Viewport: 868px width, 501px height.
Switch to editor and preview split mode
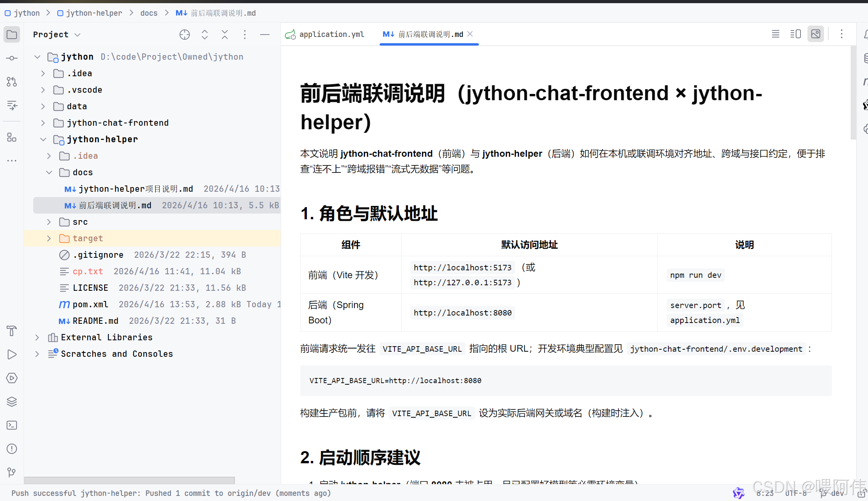pos(795,34)
